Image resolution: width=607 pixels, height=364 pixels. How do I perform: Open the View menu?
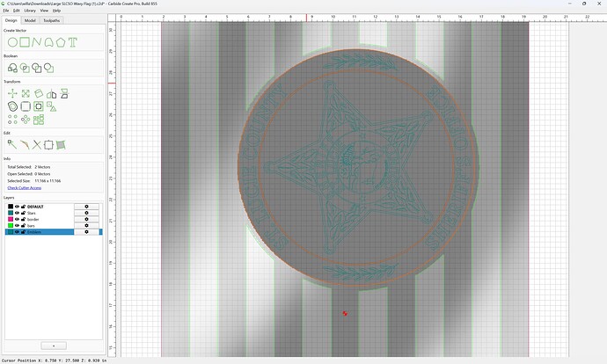(x=44, y=11)
